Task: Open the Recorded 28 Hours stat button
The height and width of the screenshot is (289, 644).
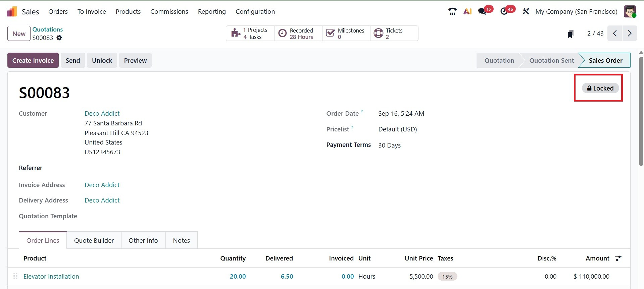Action: (x=298, y=33)
